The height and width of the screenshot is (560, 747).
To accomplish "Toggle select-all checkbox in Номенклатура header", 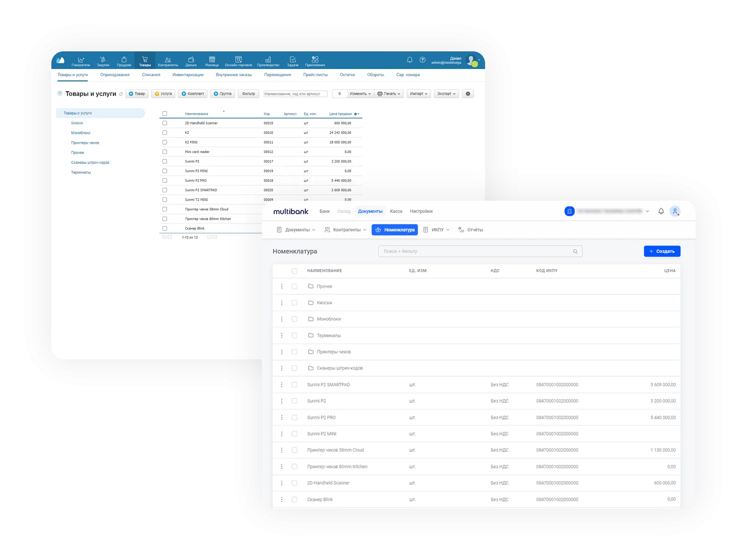I will click(295, 271).
